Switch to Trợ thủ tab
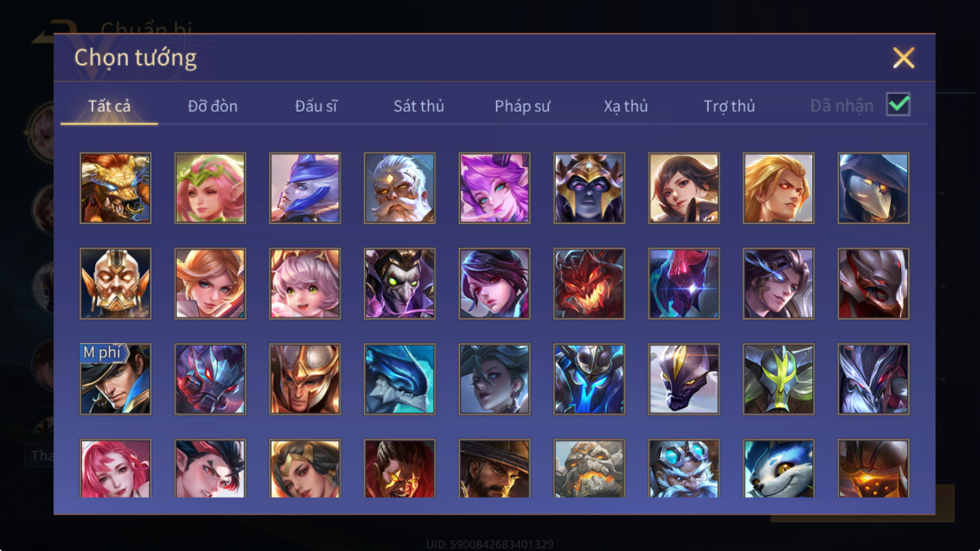The image size is (980, 551). (x=729, y=106)
